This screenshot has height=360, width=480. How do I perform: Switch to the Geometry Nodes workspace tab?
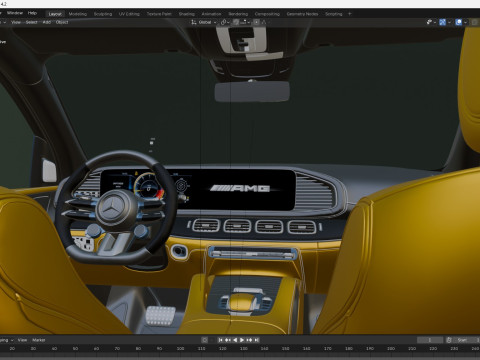pos(302,14)
